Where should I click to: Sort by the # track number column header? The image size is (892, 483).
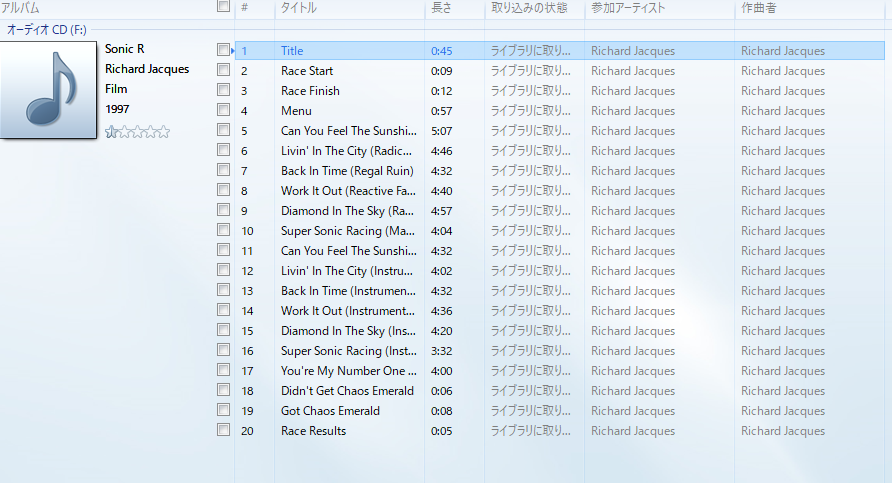tap(245, 8)
